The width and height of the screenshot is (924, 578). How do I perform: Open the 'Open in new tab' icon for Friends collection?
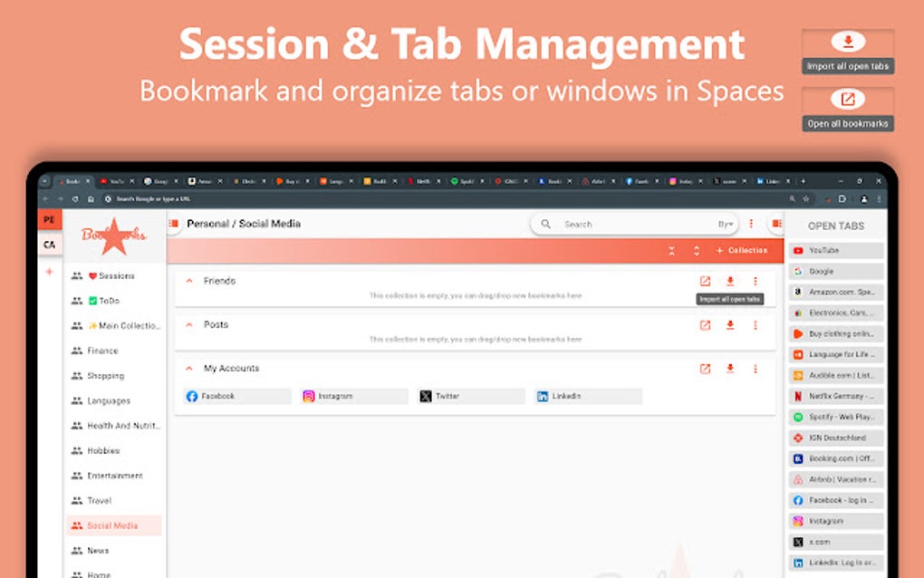pyautogui.click(x=707, y=282)
